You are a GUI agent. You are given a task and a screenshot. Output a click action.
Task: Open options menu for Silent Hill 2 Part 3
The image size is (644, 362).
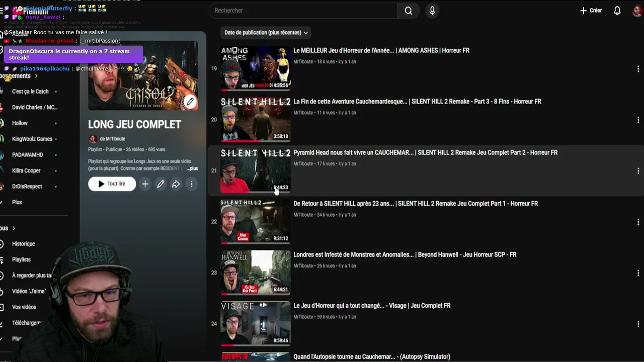[x=638, y=120]
